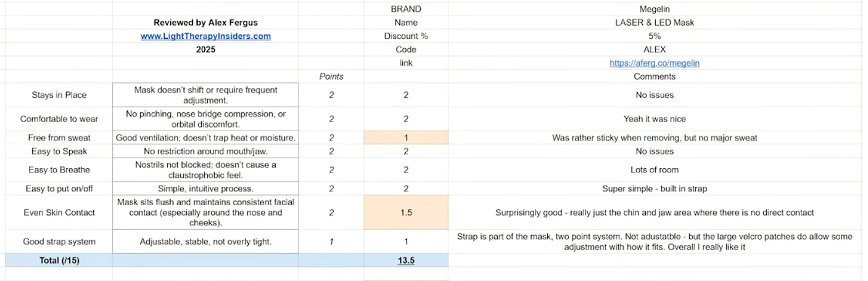Select the 13.5 total score cell
This screenshot has height=281, width=868.
click(x=406, y=260)
